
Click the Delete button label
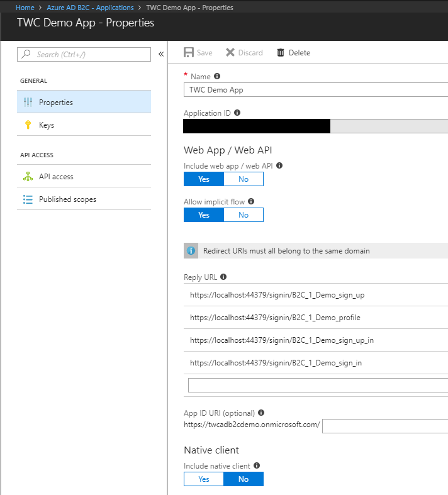pyautogui.click(x=300, y=53)
